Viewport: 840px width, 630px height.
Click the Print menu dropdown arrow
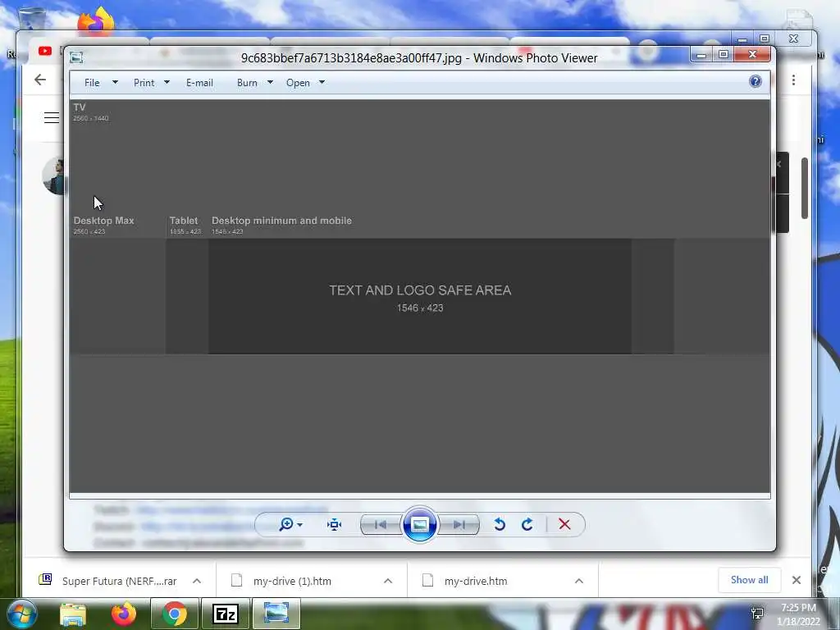pyautogui.click(x=167, y=82)
